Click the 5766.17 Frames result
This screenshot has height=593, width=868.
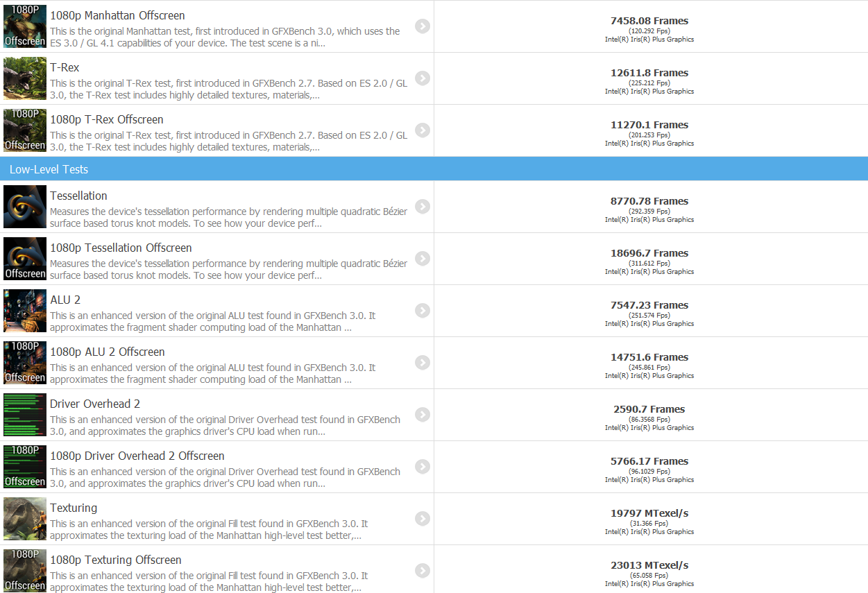tap(649, 461)
